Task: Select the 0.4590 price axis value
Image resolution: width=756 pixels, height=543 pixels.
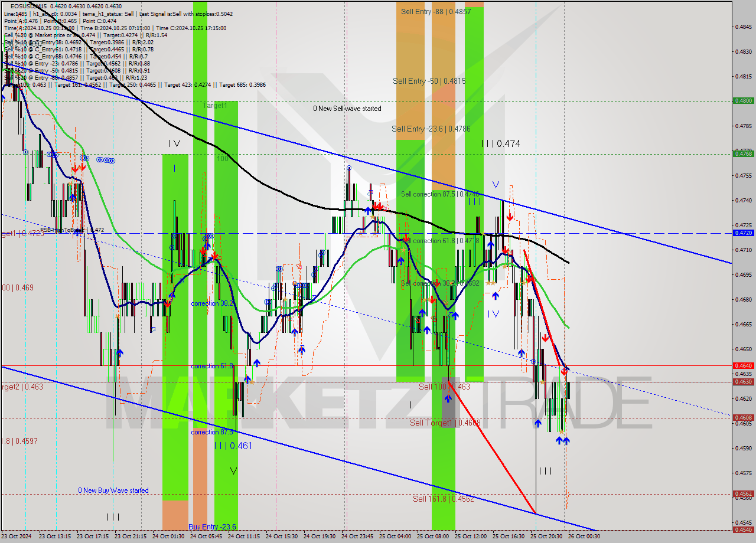Action: point(743,448)
